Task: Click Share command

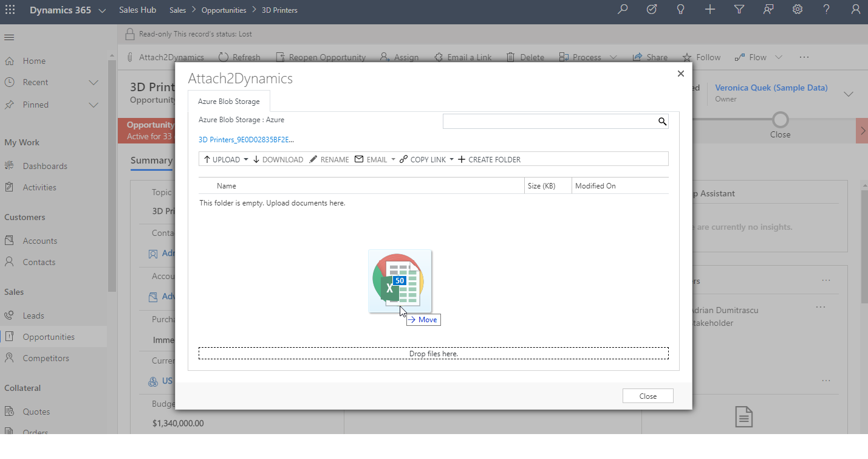Action: 650,57
